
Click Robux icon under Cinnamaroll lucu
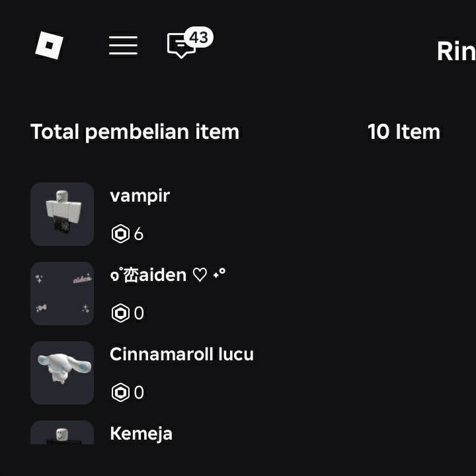tap(120, 392)
